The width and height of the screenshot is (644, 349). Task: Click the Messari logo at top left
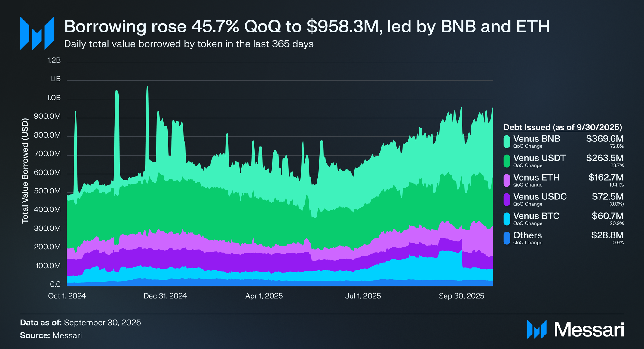37,33
